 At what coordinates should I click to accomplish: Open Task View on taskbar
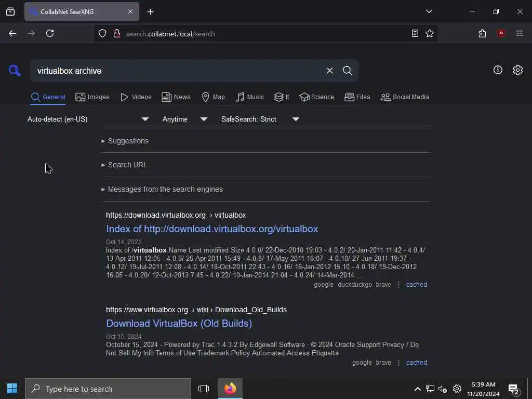pyautogui.click(x=204, y=389)
